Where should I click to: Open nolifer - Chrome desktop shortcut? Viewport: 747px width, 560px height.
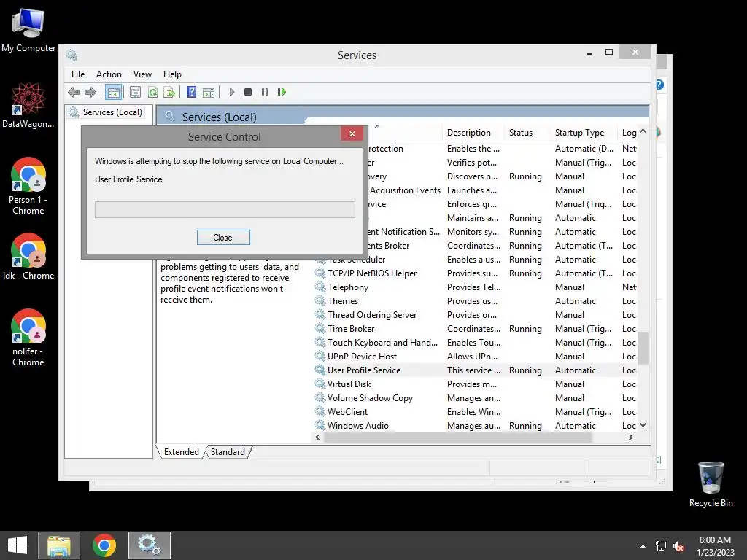pos(28,338)
